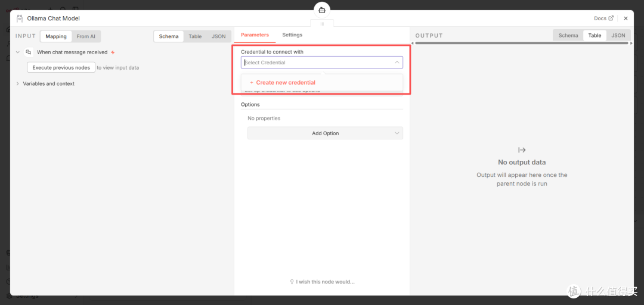This screenshot has height=305, width=644.
Task: Select the output Table view
Action: [x=595, y=35]
